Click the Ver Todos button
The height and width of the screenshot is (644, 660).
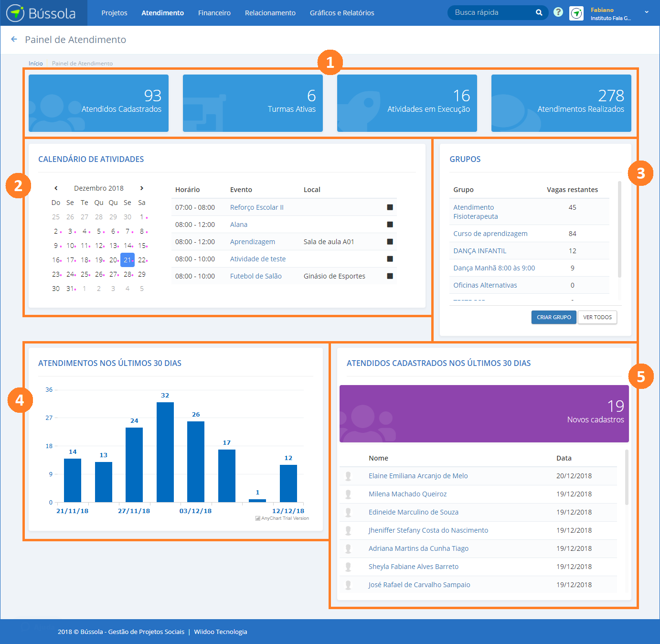pos(597,317)
